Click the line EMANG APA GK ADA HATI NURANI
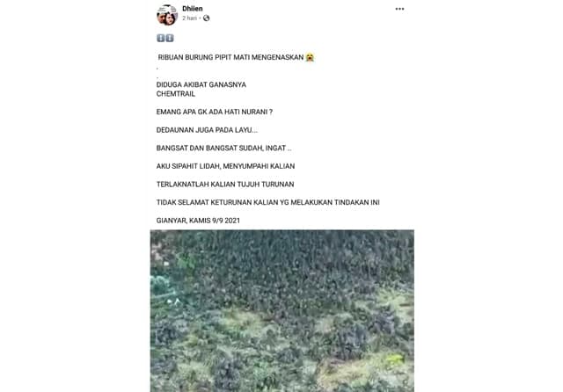This screenshot has width=563, height=392. point(215,112)
